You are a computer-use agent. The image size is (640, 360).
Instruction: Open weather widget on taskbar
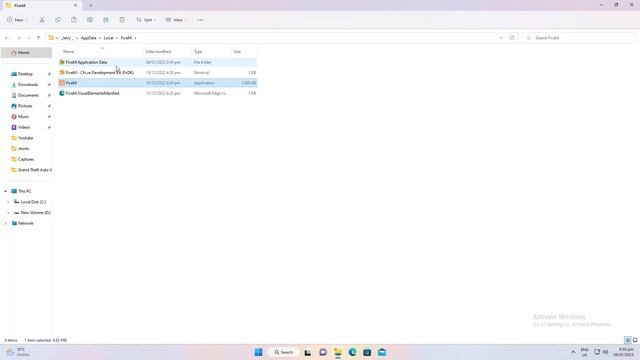pyautogui.click(x=18, y=352)
